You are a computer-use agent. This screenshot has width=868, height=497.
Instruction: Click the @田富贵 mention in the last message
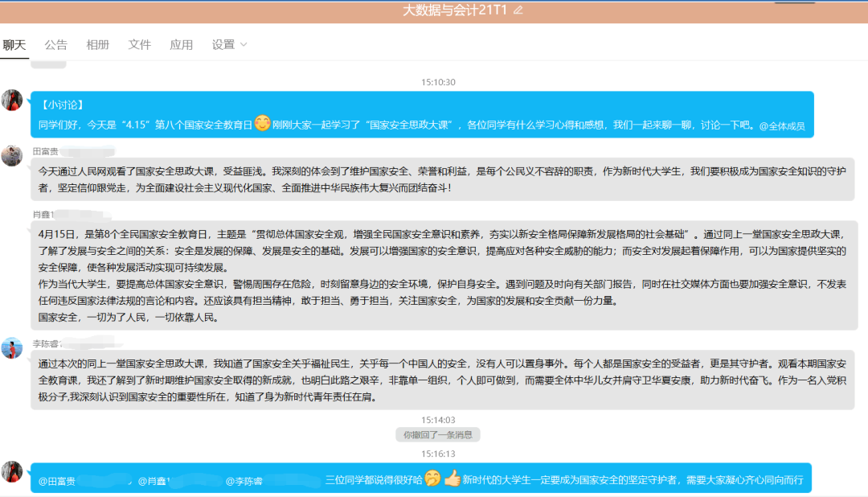coord(57,481)
